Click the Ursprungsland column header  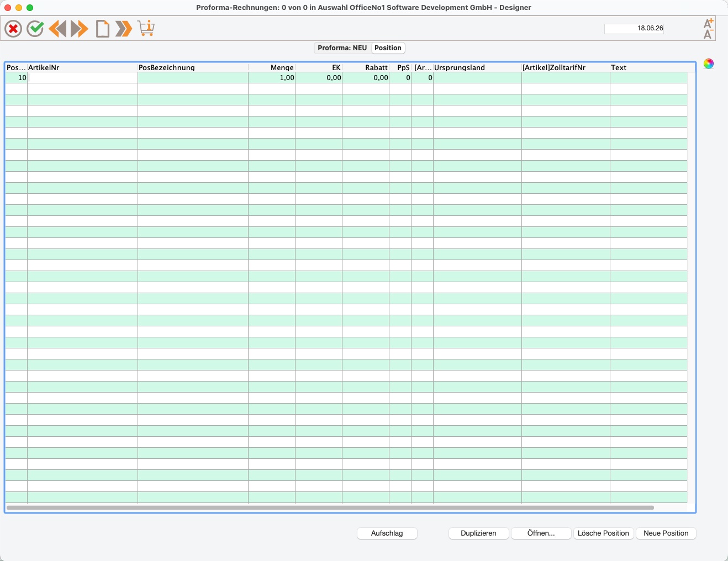click(x=477, y=67)
